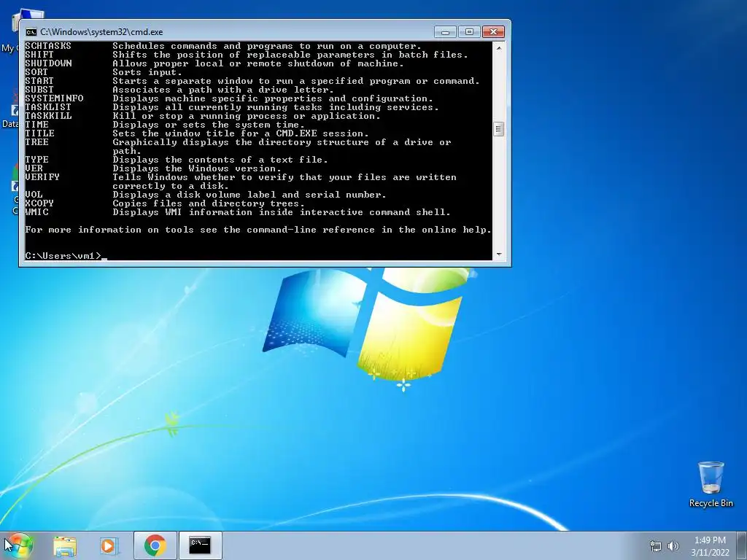
Task: Click the SHIFT command text
Action: coord(39,55)
